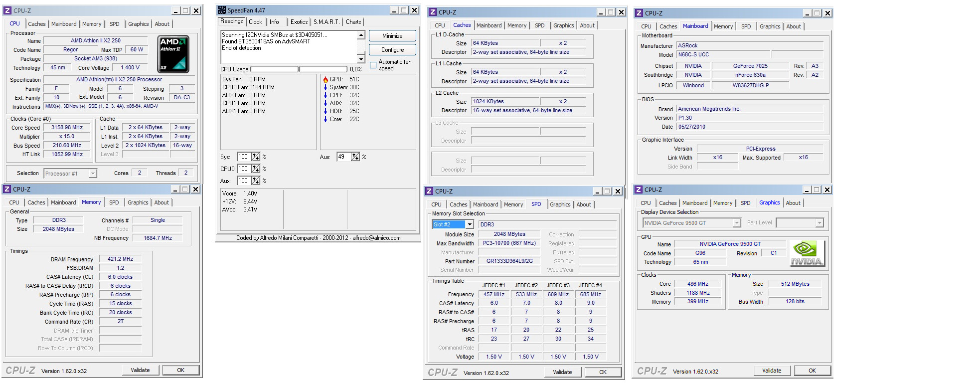The width and height of the screenshot is (980, 383).
Task: Click the spinner beside the Aux 49 field
Action: [x=355, y=157]
